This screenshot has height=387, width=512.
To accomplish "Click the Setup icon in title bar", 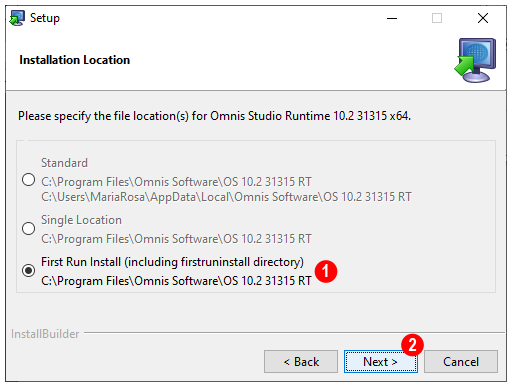I will coord(17,18).
